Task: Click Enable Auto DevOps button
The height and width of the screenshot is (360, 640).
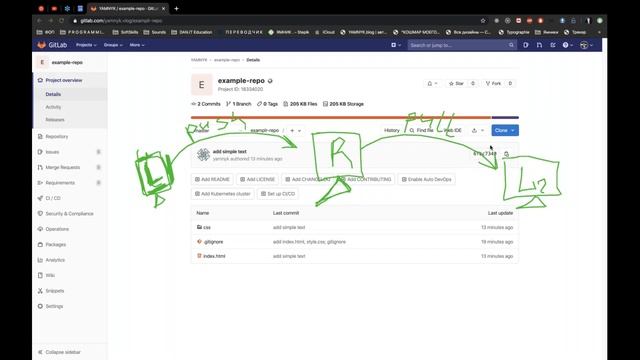Action: 427,179
